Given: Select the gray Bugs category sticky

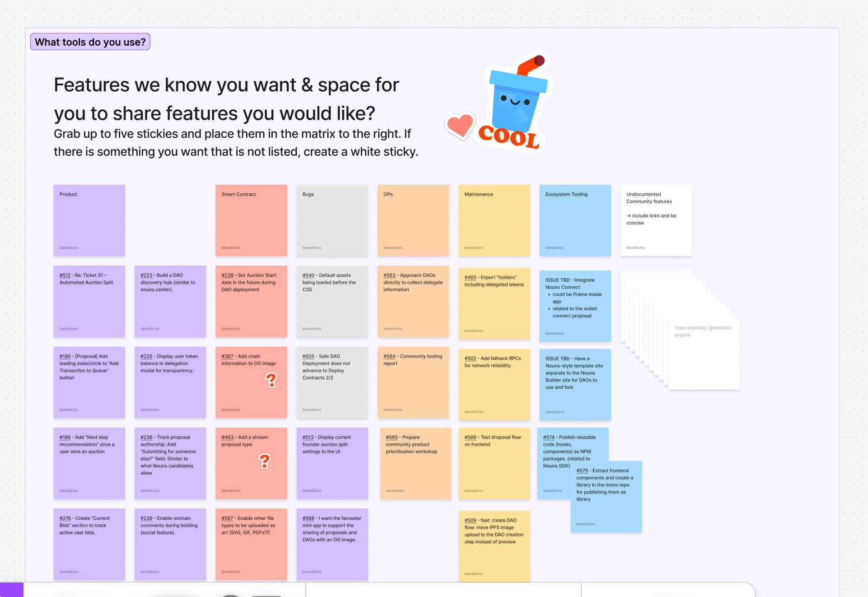Looking at the screenshot, I should click(x=332, y=220).
